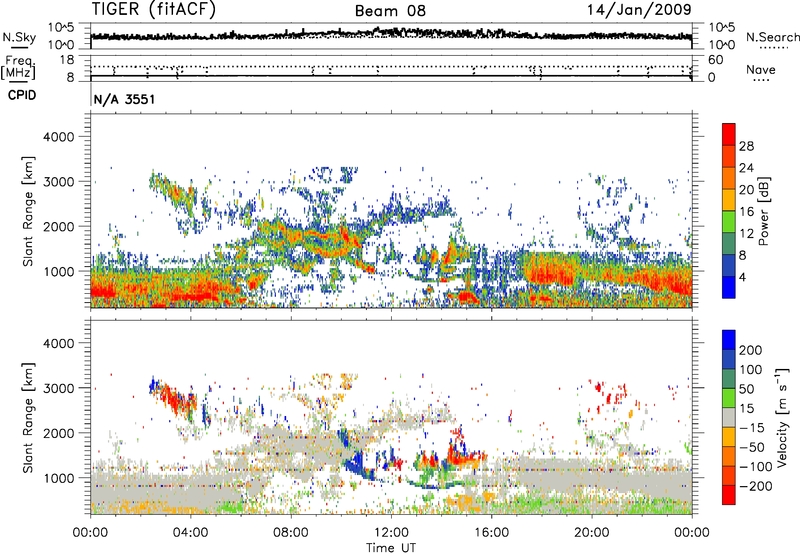
Task: Click the 'CPID' row label
Action: [x=21, y=95]
